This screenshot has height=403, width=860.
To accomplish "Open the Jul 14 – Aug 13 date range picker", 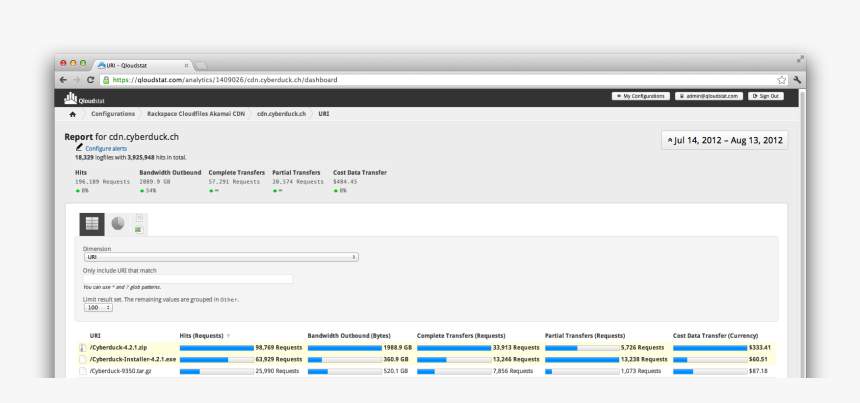I will (x=725, y=140).
